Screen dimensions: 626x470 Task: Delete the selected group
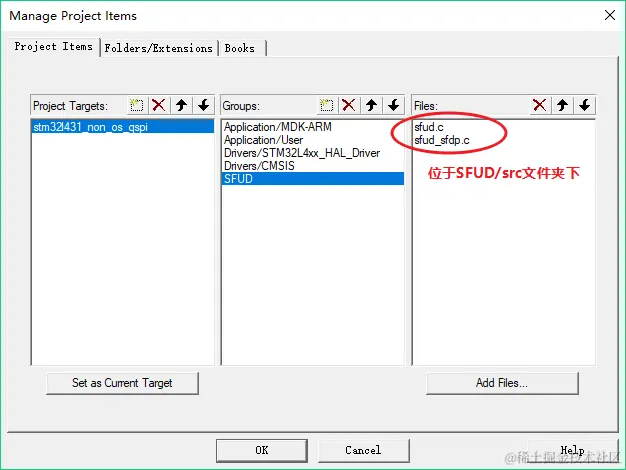(349, 105)
